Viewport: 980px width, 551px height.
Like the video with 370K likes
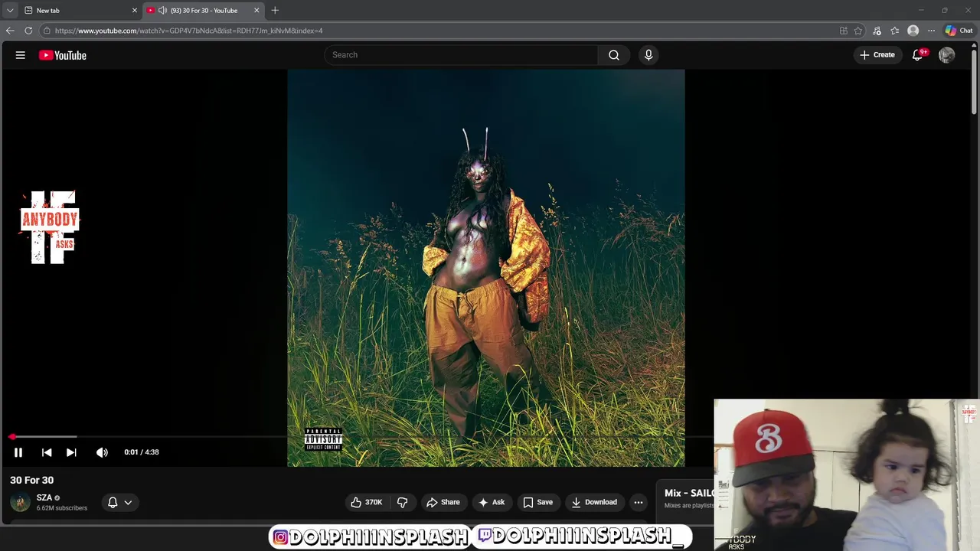coord(367,502)
